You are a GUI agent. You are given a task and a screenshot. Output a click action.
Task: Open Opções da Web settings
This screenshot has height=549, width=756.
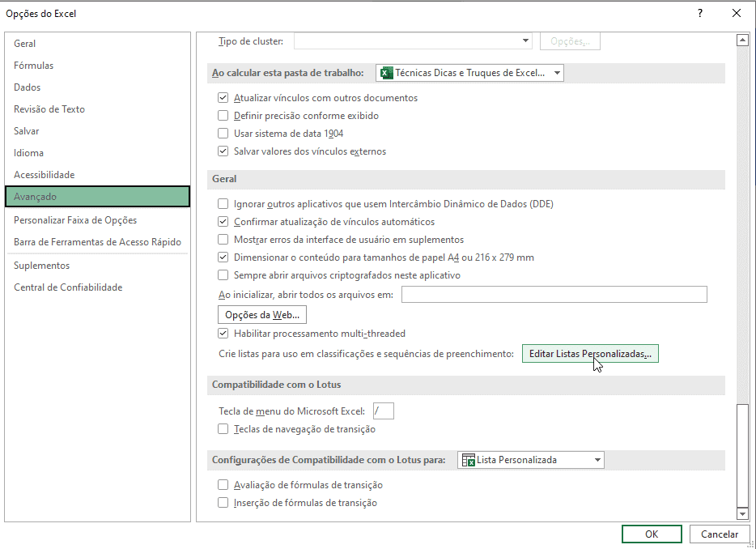point(262,315)
